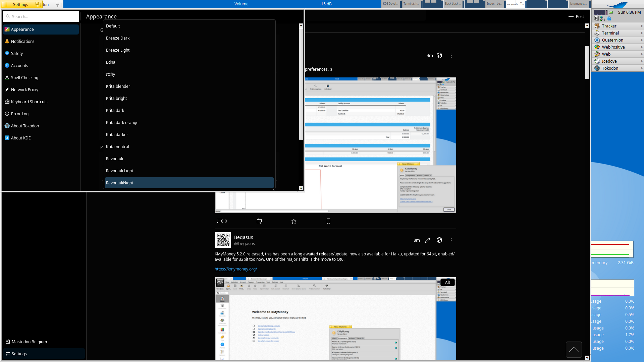
Task: Select the Default color scheme option
Action: [x=113, y=26]
